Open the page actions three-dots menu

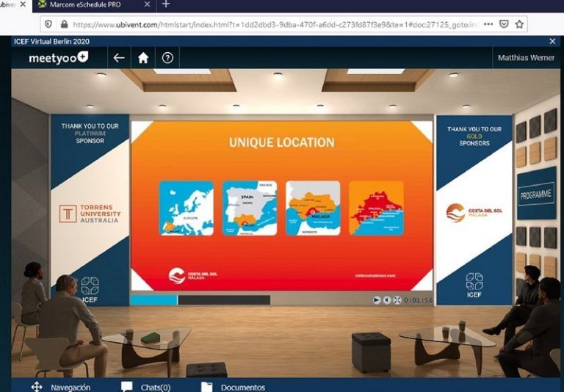pyautogui.click(x=488, y=24)
